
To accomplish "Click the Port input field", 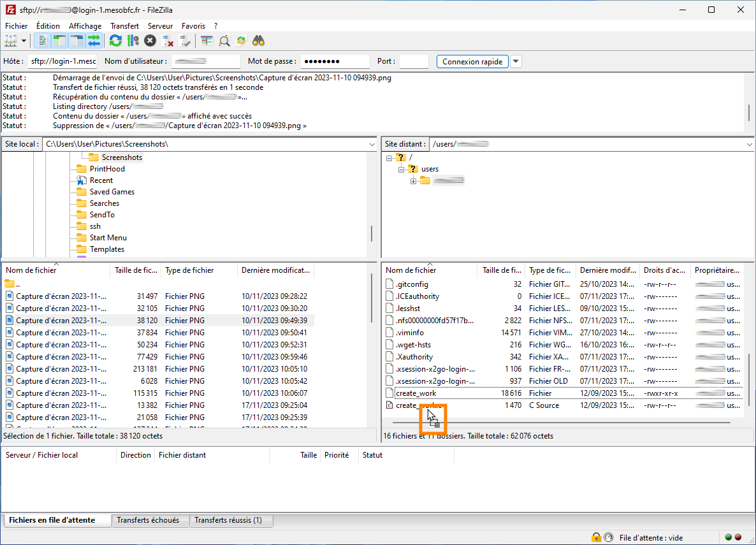I will click(413, 61).
